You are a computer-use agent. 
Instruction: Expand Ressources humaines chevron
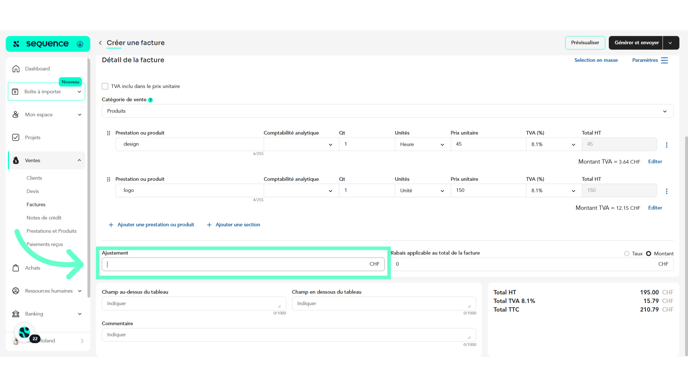click(79, 291)
